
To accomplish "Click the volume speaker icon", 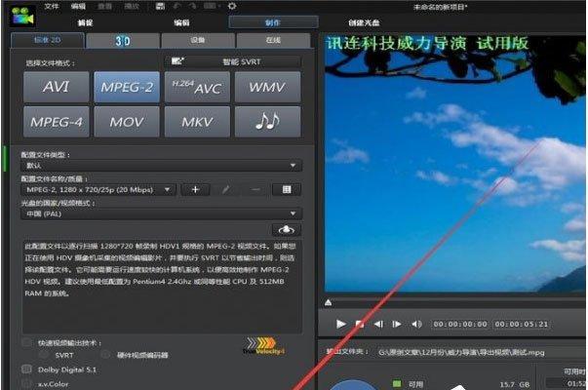I will click(x=416, y=324).
